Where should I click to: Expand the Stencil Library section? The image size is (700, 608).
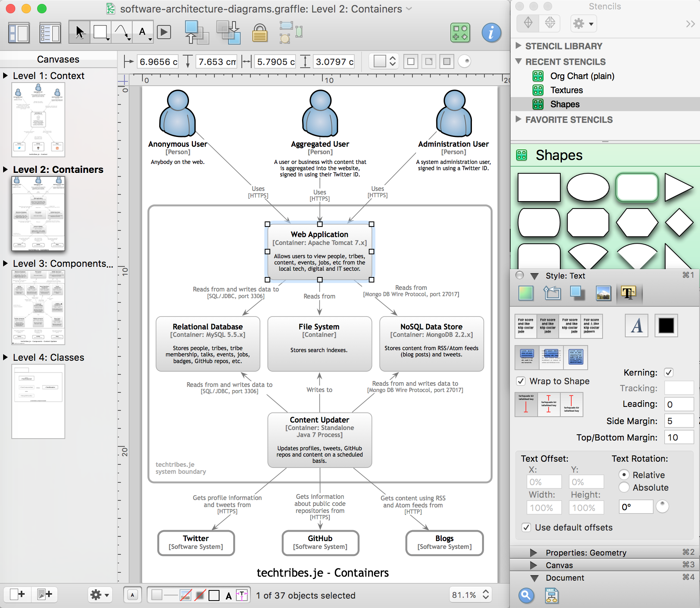coord(518,46)
